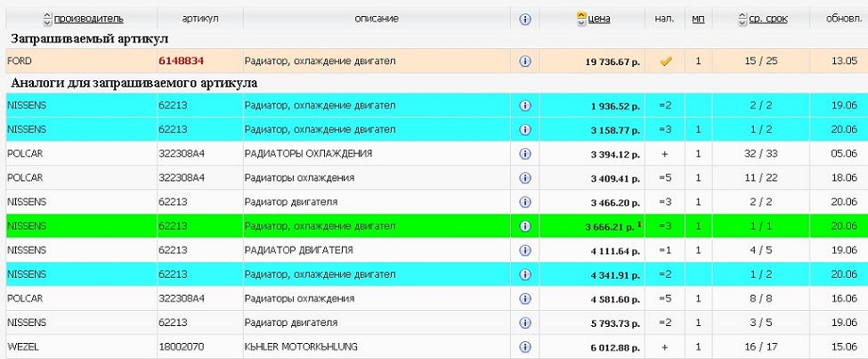
Task: Click delivery term 32 / 33
Action: [760, 153]
